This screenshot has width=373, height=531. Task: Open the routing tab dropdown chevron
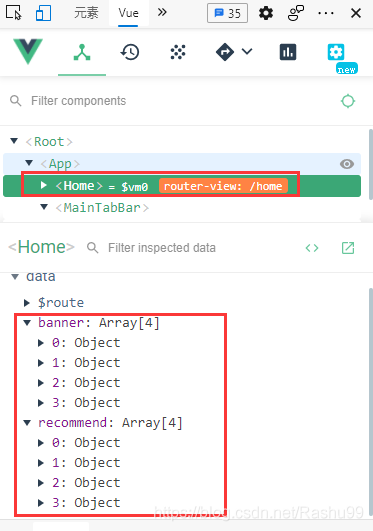(247, 51)
